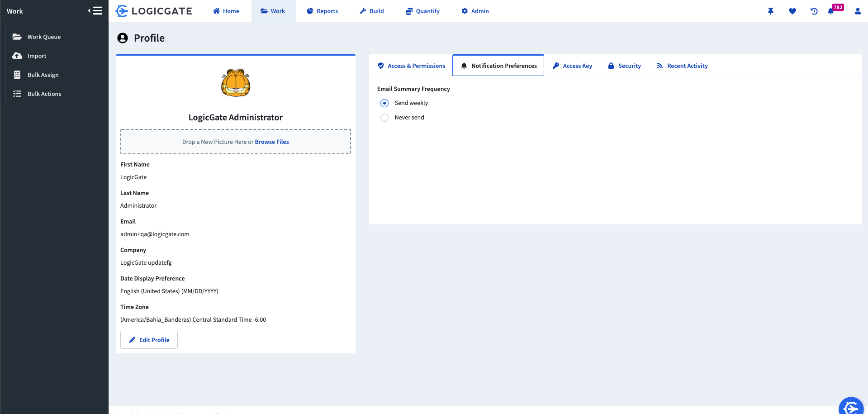Image resolution: width=868 pixels, height=414 pixels.
Task: Click the LogicGate logo
Action: point(154,11)
